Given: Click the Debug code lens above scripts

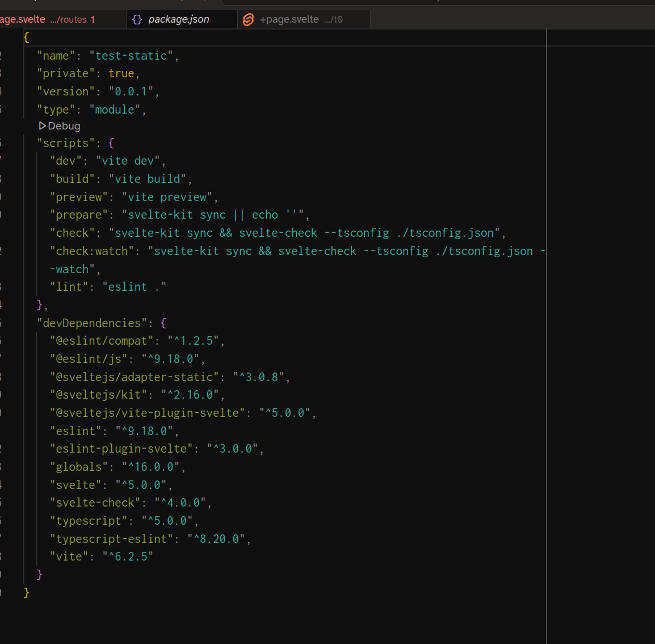Looking at the screenshot, I should pyautogui.click(x=64, y=126).
